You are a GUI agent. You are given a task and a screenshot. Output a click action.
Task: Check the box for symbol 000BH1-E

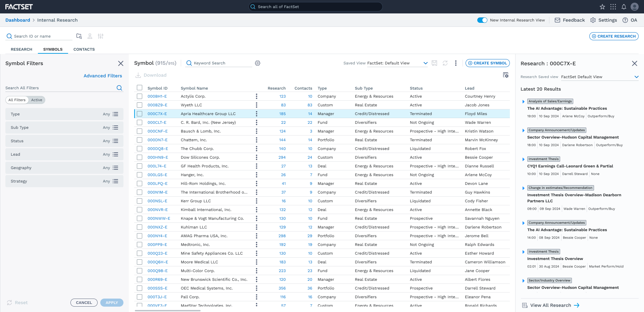click(140, 96)
